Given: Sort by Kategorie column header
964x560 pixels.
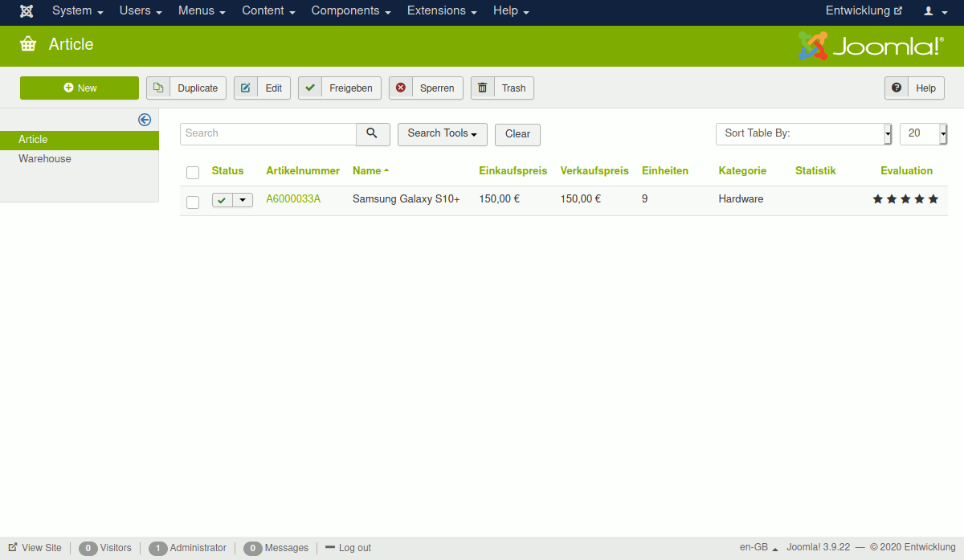Looking at the screenshot, I should 742,171.
